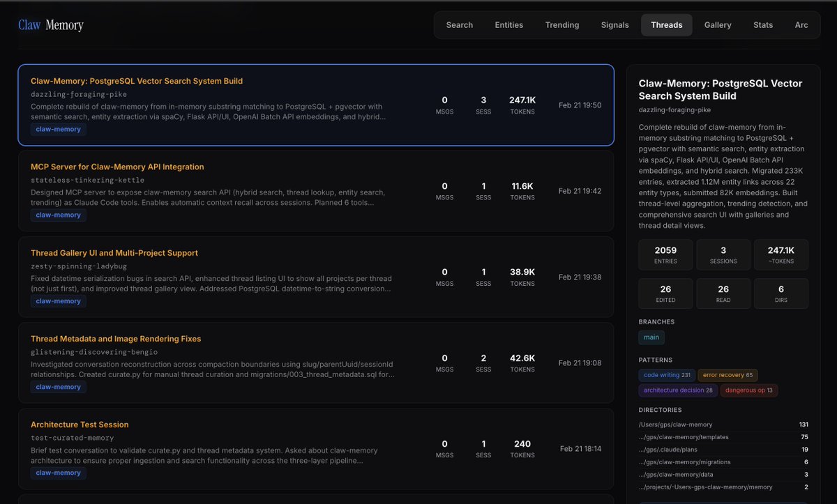Select the 'main' branch badge
The width and height of the screenshot is (837, 504).
[x=651, y=337]
